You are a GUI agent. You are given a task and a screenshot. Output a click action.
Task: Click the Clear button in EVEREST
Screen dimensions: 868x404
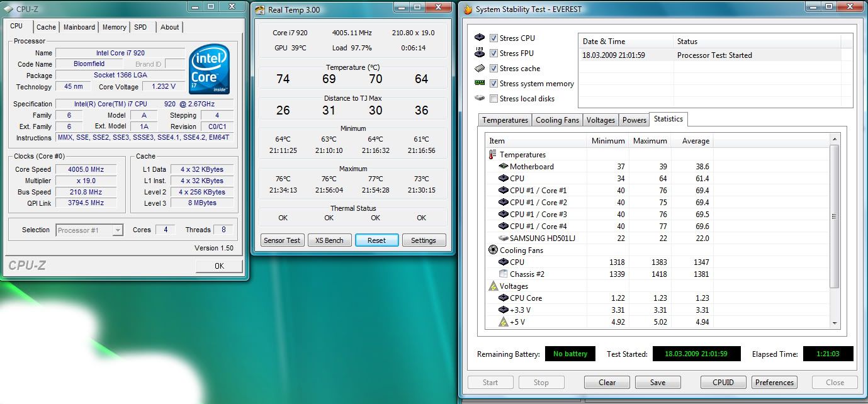click(607, 383)
